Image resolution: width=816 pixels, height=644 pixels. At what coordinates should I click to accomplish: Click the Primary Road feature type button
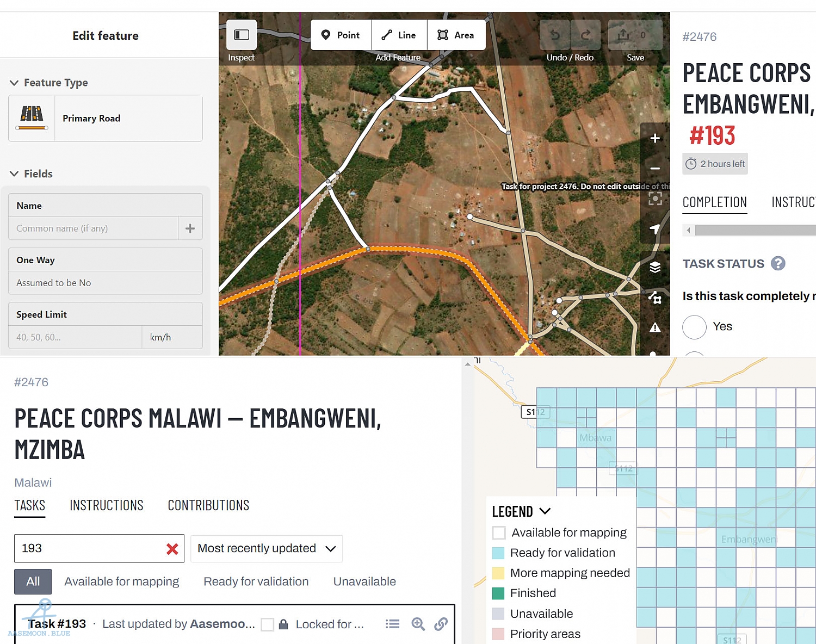pyautogui.click(x=106, y=118)
